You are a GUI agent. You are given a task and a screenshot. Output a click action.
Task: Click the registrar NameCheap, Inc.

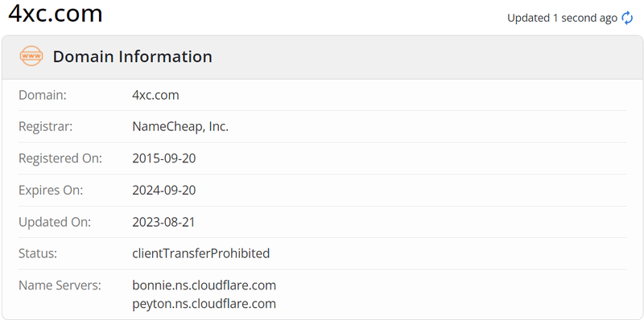pos(180,127)
